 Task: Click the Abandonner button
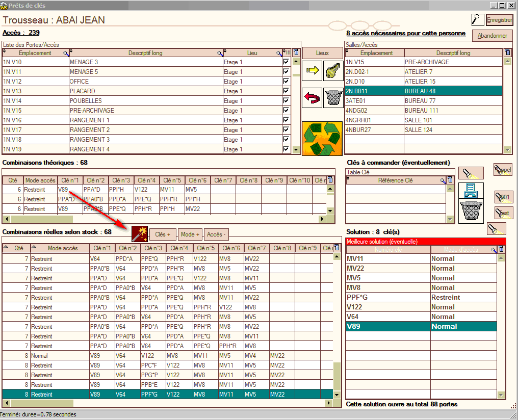[x=492, y=35]
